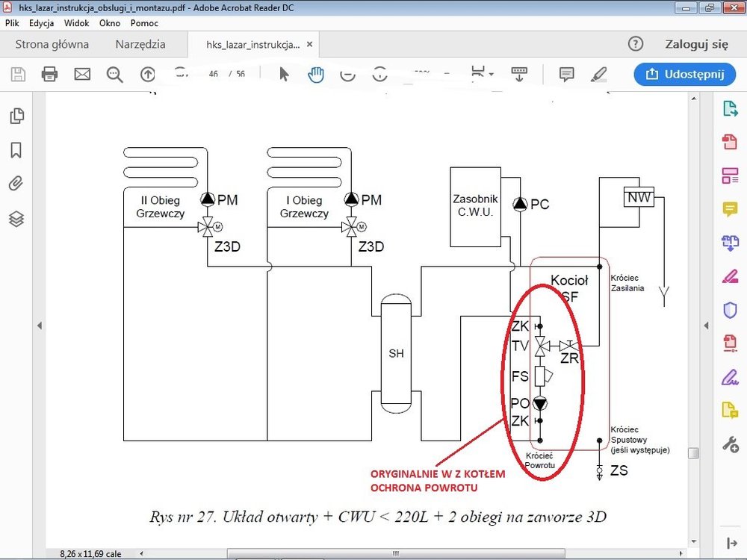Click the Zaloguj się sign-in link
The height and width of the screenshot is (560, 747).
[x=696, y=44]
